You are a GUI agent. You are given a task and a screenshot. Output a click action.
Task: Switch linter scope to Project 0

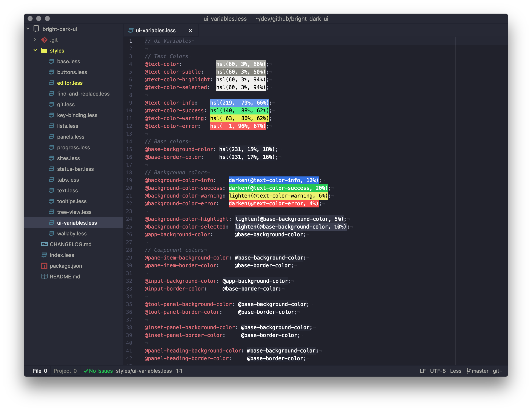click(65, 371)
